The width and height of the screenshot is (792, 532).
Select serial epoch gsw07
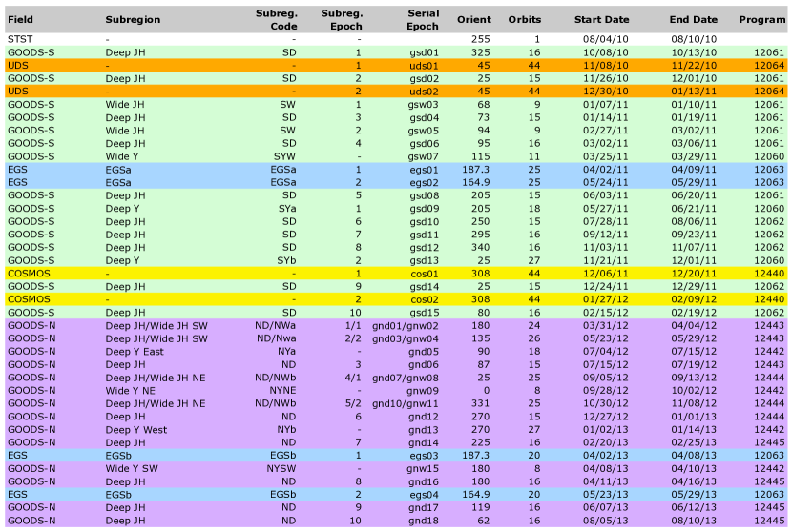pyautogui.click(x=424, y=156)
